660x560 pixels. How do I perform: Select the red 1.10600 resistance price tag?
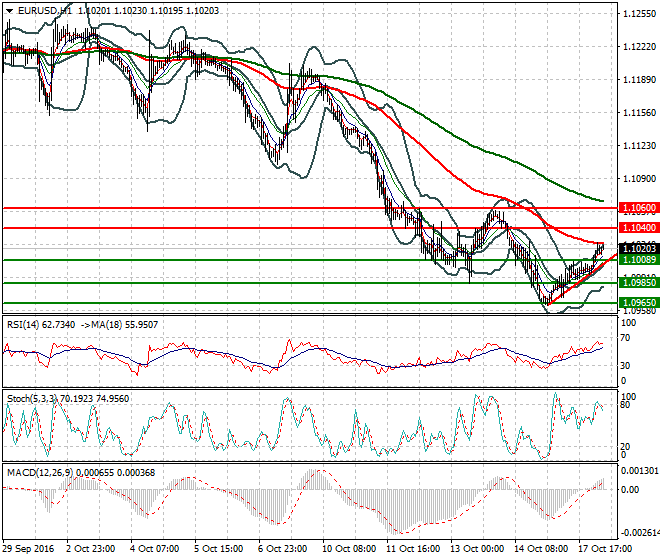point(638,207)
